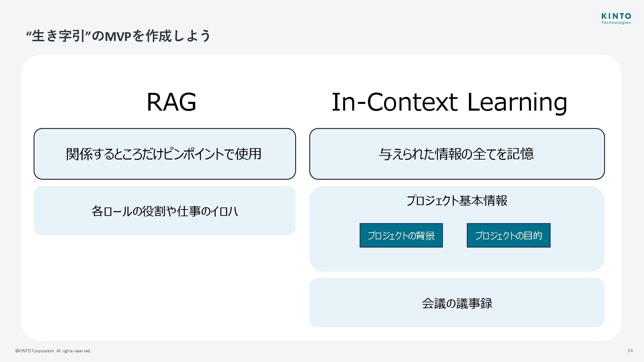Screen dimensions: 644x362
Task: Select the slide title "生き字引のMVPを作成しよう"
Action: coord(118,36)
